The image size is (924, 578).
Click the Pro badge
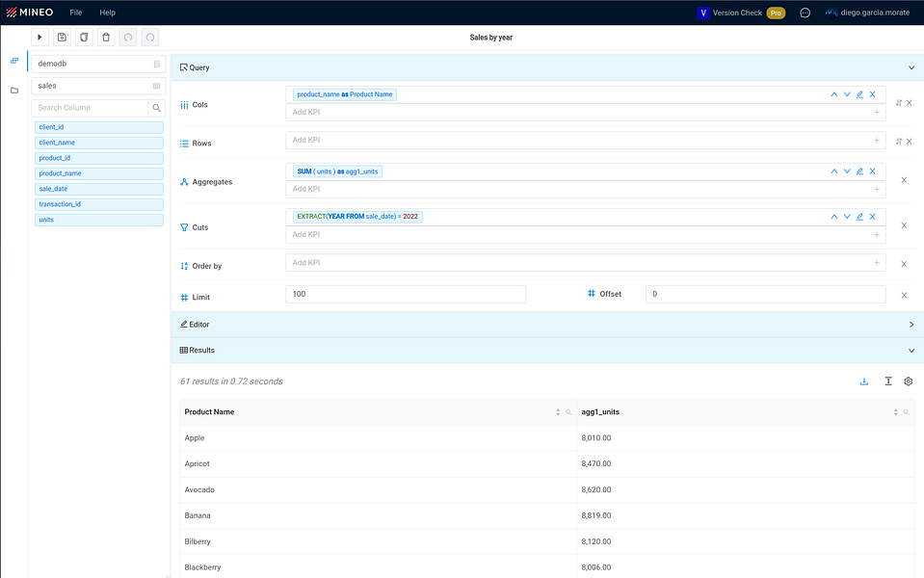pos(776,13)
